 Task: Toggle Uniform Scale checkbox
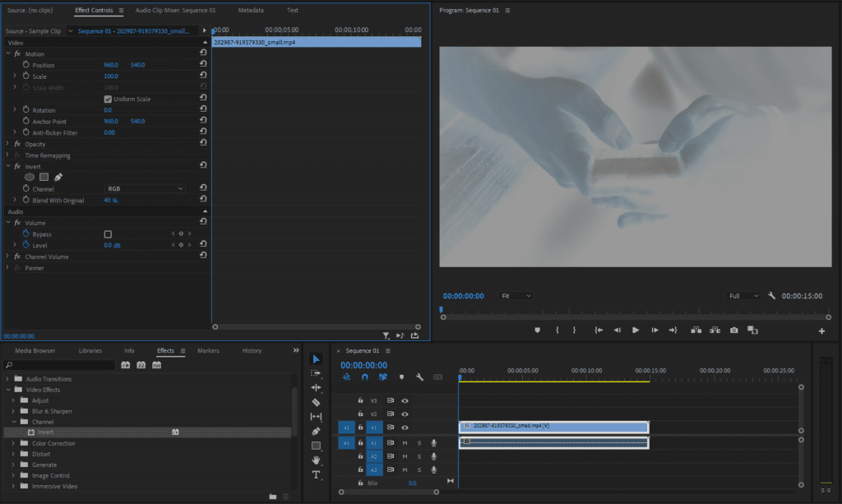coord(108,99)
